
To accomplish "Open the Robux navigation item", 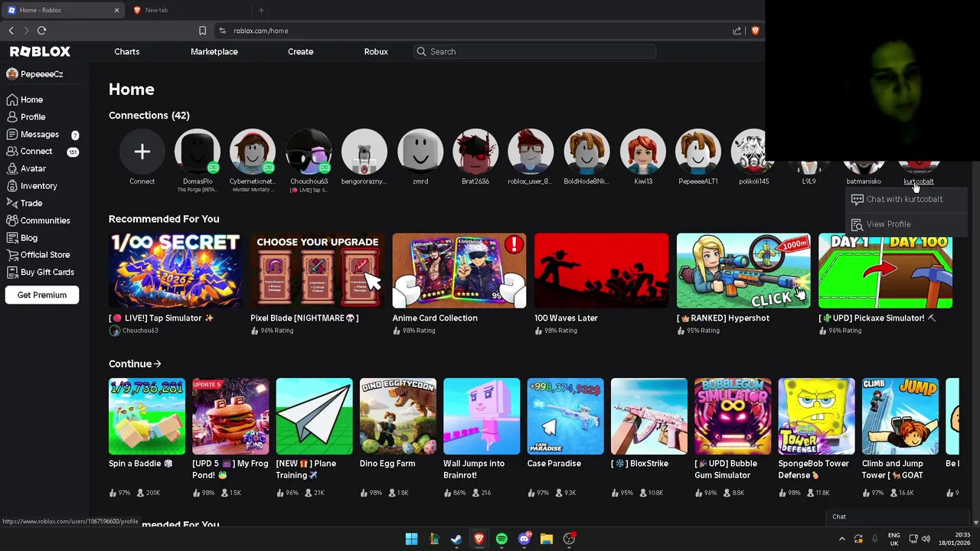I will (376, 51).
